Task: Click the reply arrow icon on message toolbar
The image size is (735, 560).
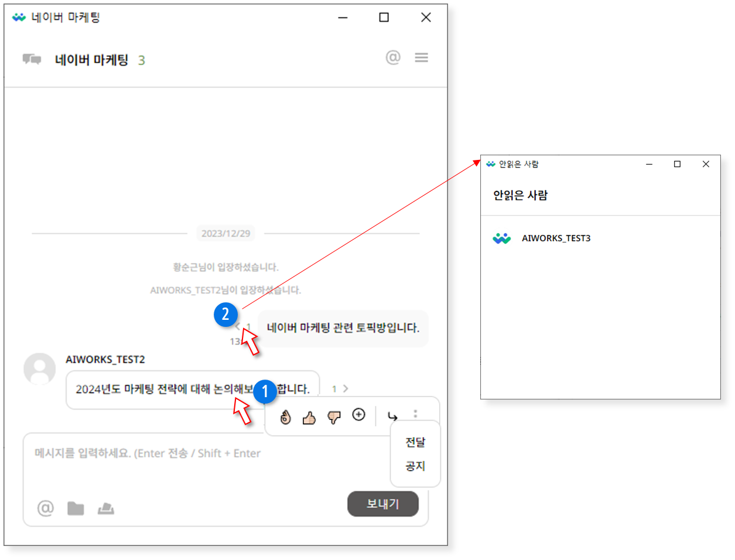Action: pos(392,416)
